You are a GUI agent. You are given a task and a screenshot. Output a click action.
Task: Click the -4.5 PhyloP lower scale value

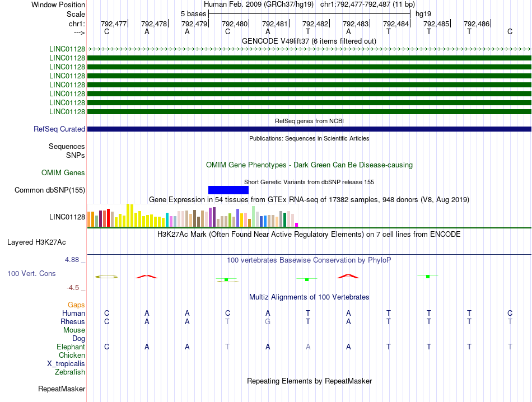[73, 288]
